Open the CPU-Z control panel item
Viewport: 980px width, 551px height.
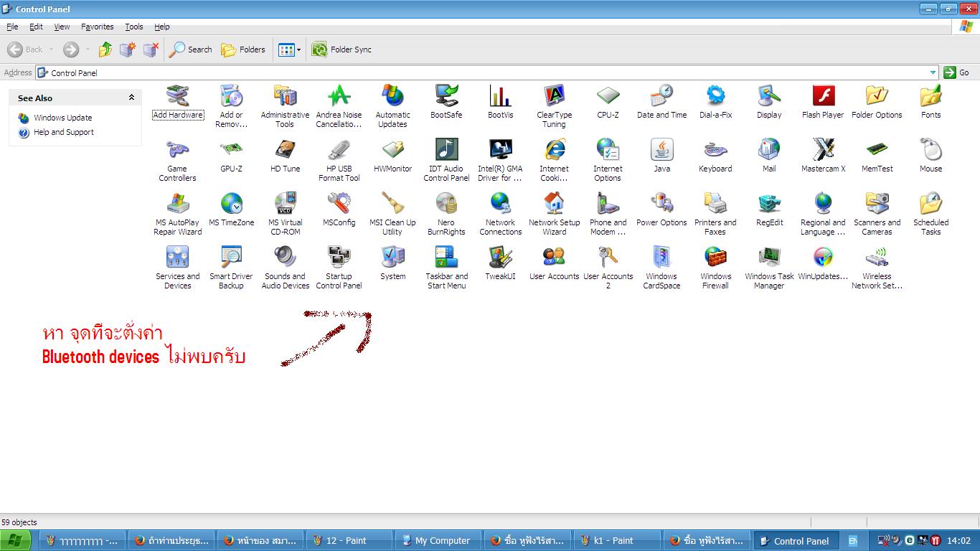608,103
